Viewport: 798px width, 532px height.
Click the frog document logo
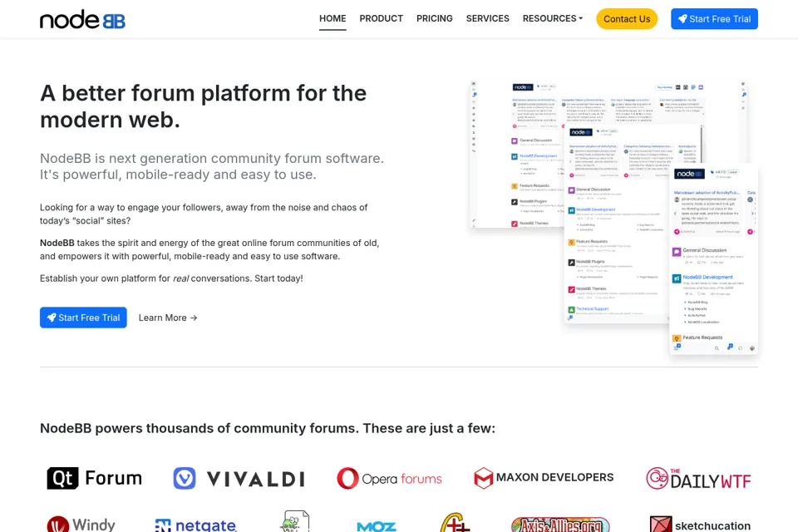[x=294, y=521]
